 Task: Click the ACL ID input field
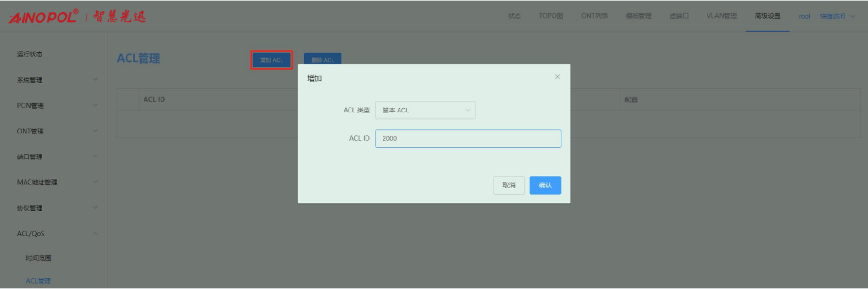click(x=468, y=139)
